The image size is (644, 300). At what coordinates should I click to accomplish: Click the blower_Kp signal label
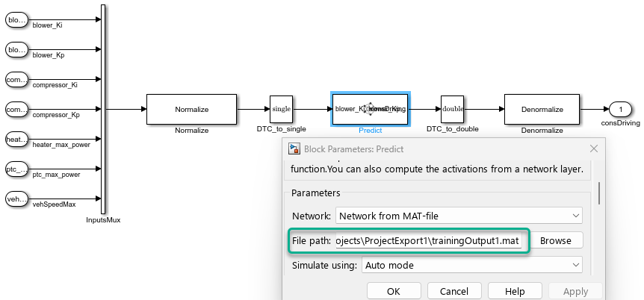coord(49,55)
